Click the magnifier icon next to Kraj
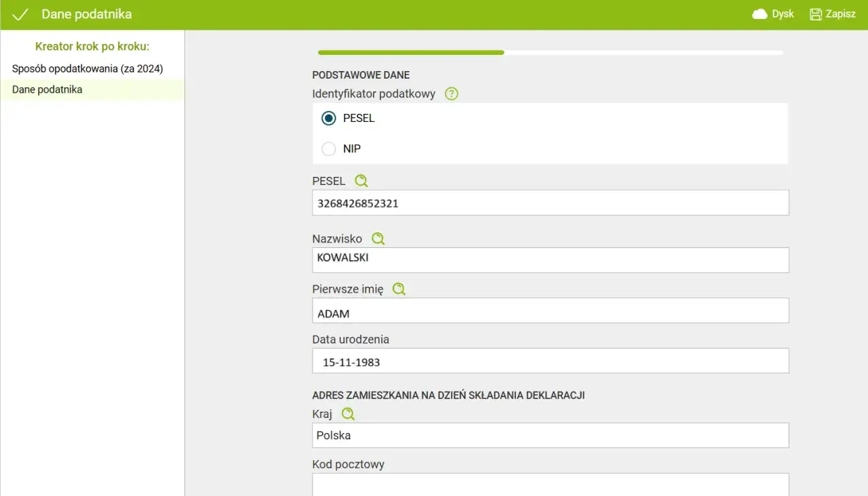This screenshot has width=868, height=496. [348, 414]
